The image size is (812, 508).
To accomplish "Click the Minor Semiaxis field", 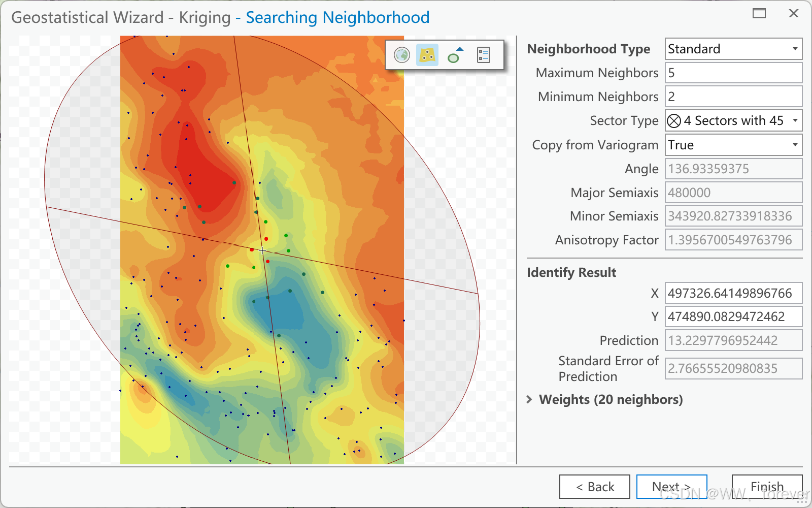I will 733,216.
